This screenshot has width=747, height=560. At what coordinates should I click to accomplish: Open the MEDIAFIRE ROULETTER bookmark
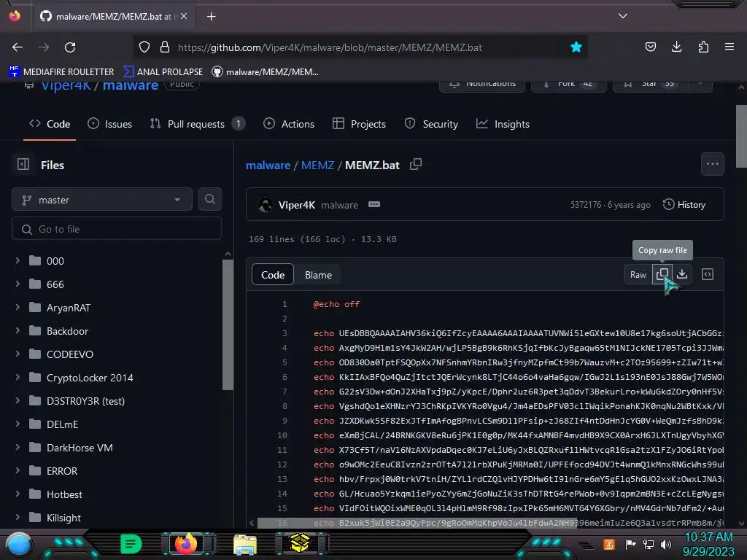[61, 72]
